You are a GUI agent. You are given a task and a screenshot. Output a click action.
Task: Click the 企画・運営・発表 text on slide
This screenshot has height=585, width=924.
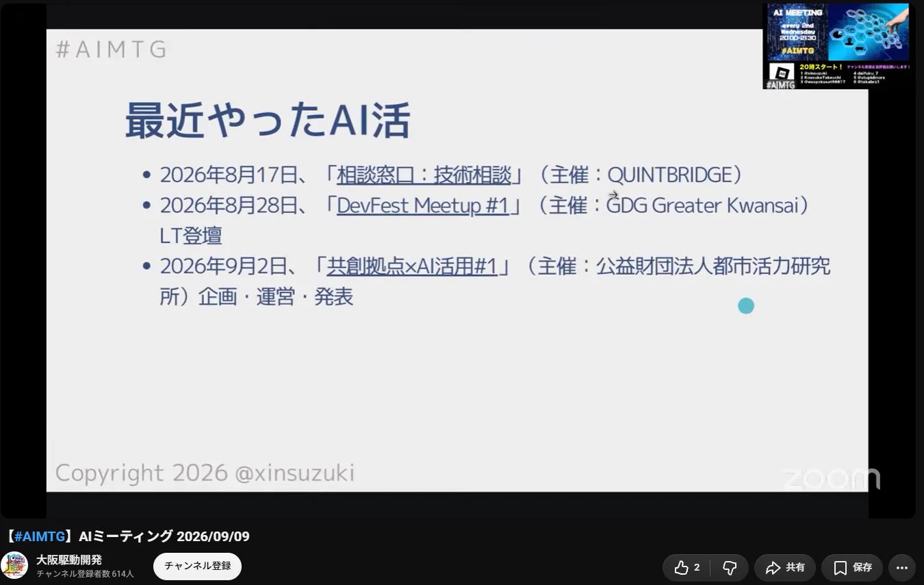276,297
